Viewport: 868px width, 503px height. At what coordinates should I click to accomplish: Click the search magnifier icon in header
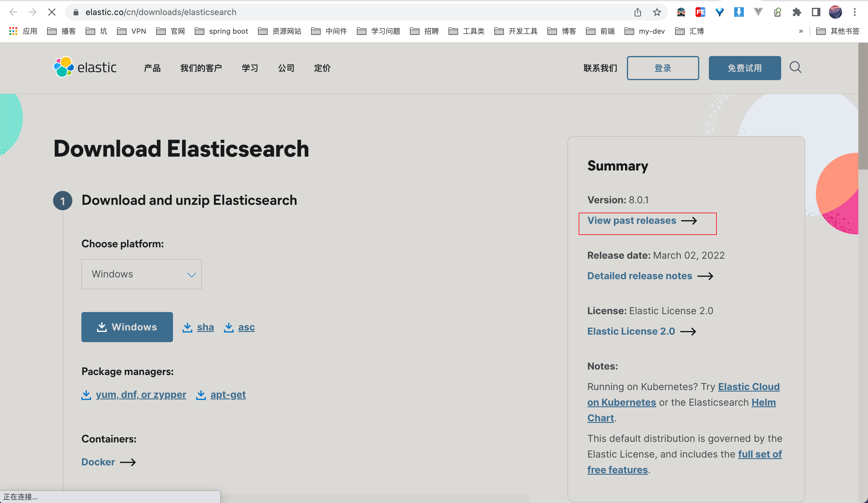(795, 67)
